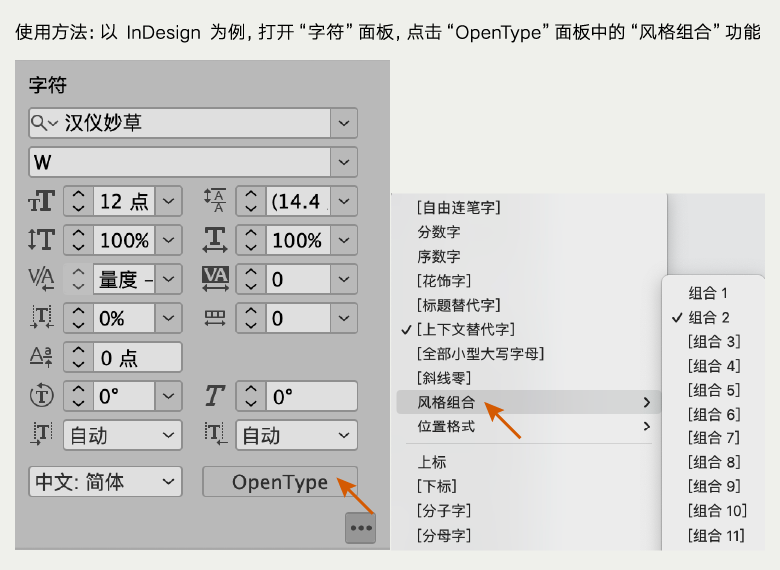780x570 pixels.
Task: Select [组合 7] stylistic set
Action: pyautogui.click(x=714, y=438)
